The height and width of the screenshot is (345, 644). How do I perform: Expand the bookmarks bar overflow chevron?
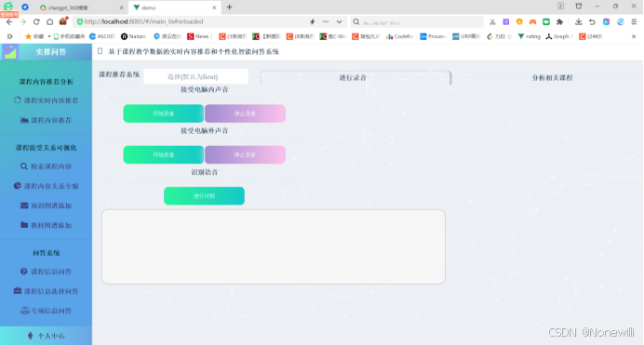pyautogui.click(x=634, y=36)
